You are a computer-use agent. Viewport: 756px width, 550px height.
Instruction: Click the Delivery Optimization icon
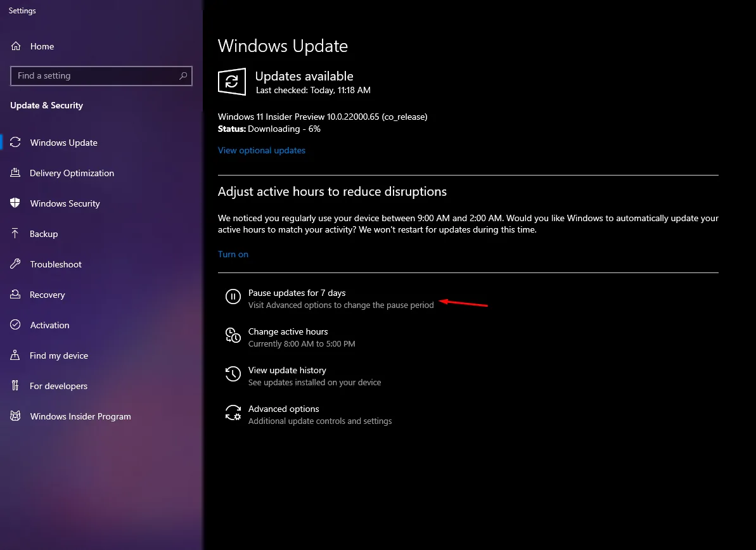(x=15, y=172)
